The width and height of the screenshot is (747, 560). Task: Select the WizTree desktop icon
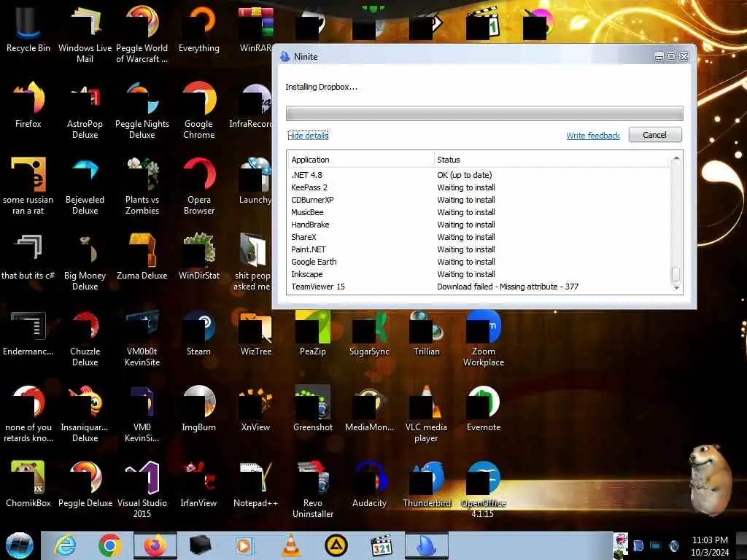coord(256,333)
